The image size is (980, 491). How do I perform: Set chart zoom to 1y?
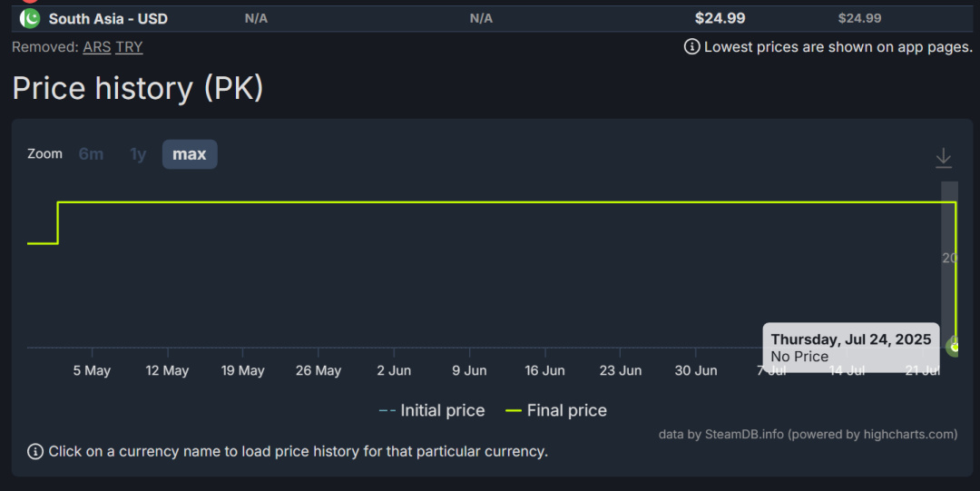click(138, 154)
